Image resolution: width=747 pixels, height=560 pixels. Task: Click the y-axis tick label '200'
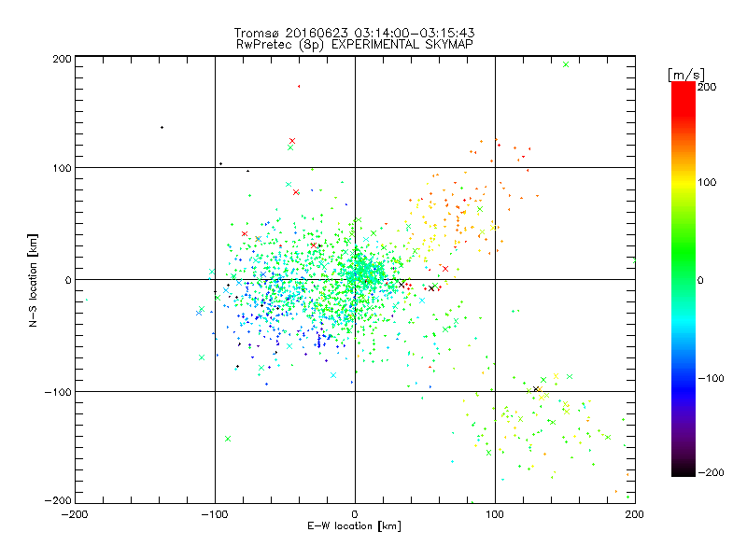[x=62, y=59]
